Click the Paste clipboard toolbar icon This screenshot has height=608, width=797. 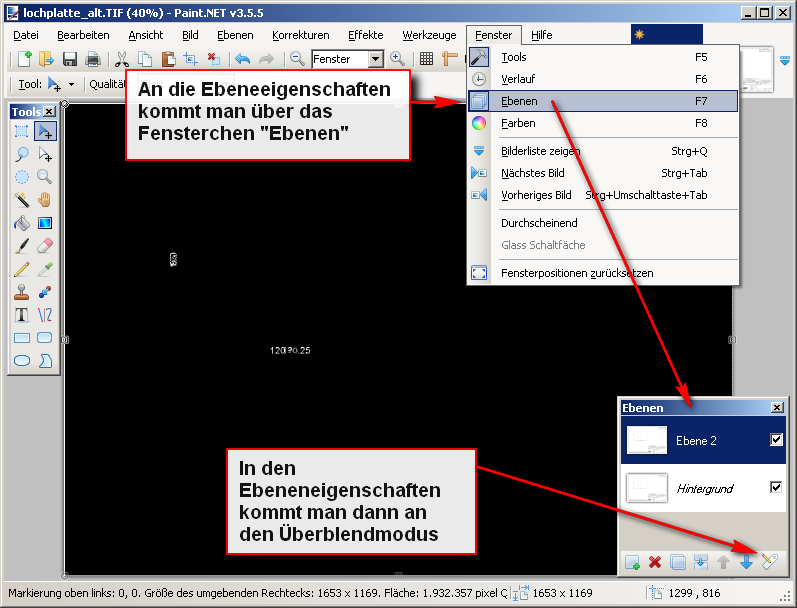pos(168,59)
